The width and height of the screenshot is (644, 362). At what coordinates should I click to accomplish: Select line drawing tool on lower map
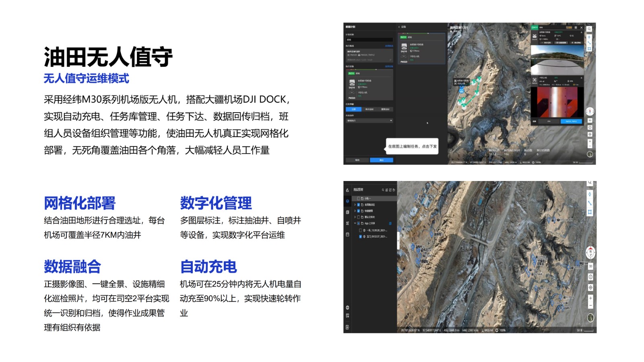click(x=590, y=203)
